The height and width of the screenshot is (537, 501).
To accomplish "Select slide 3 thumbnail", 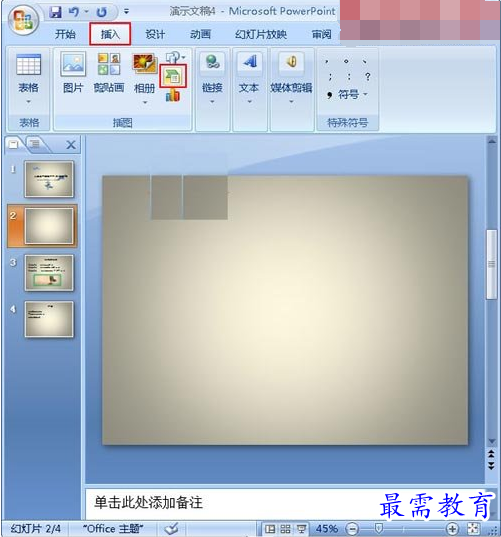I will pyautogui.click(x=49, y=273).
